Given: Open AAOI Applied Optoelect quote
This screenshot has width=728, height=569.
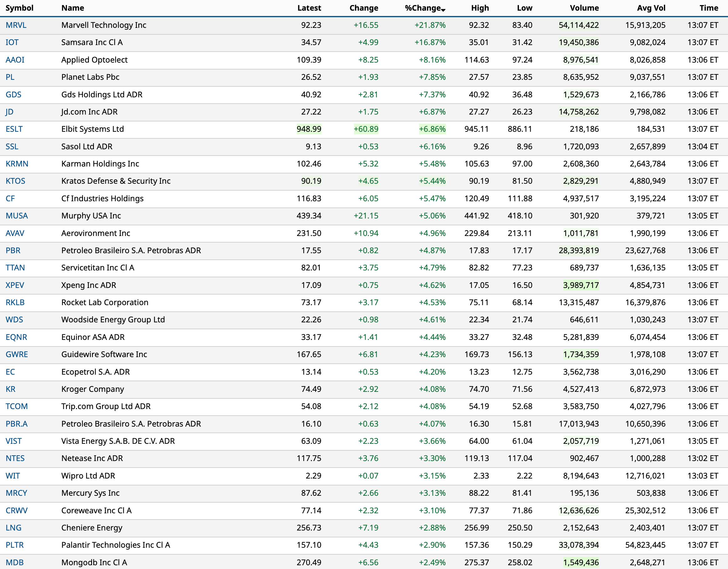Looking at the screenshot, I should coord(15,60).
